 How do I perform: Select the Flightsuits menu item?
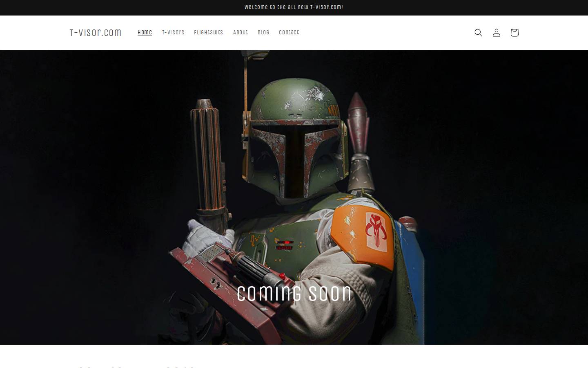[209, 33]
